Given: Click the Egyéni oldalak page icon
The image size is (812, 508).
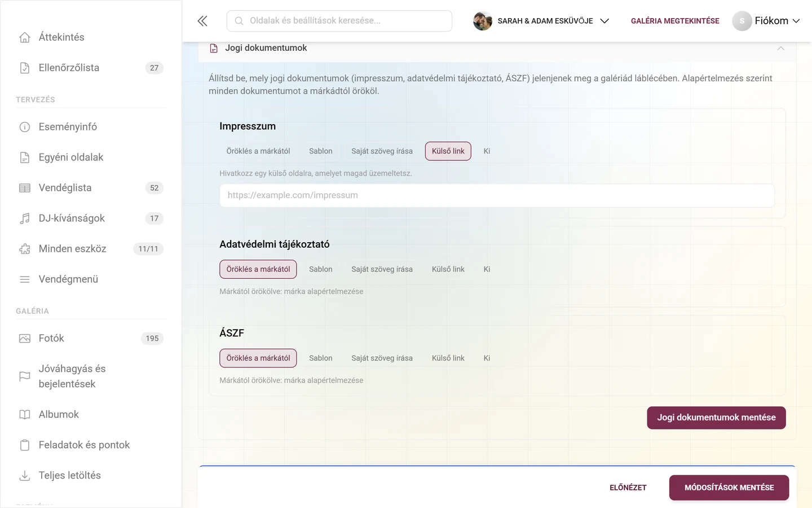Looking at the screenshot, I should [25, 157].
